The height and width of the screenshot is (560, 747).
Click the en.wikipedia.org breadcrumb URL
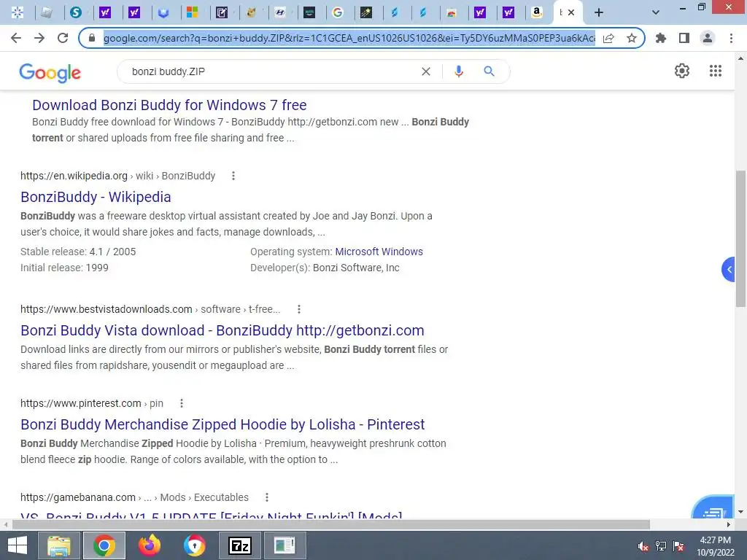[74, 176]
